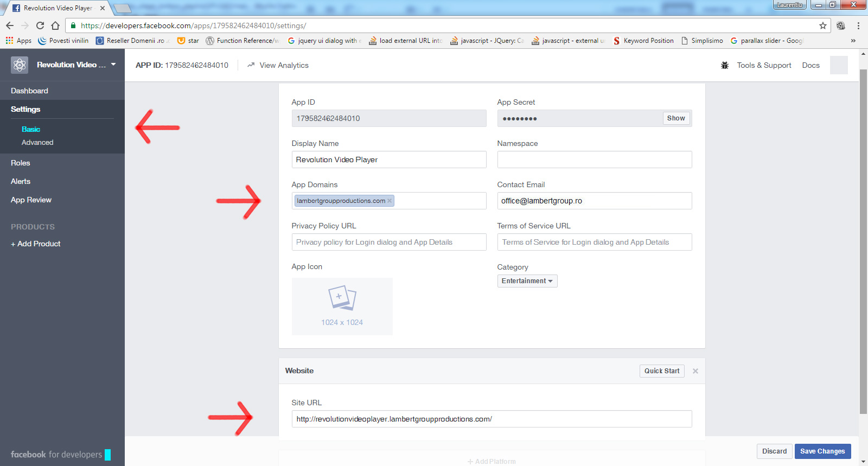Reload the page with refresh icon
This screenshot has width=868, height=466.
coord(40,25)
